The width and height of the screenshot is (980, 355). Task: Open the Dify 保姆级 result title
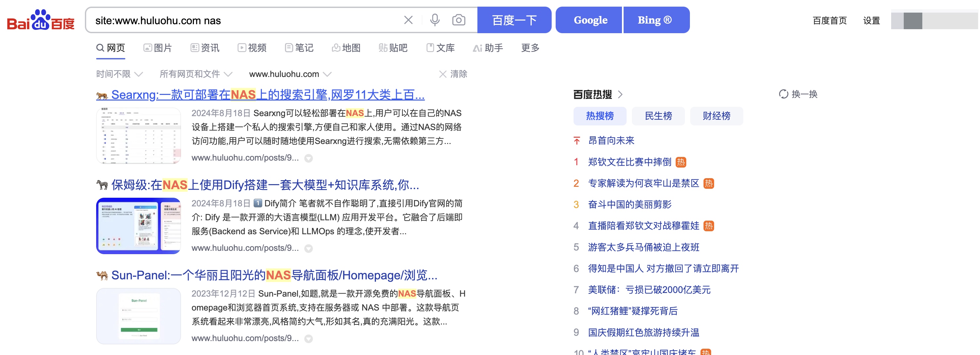point(265,185)
